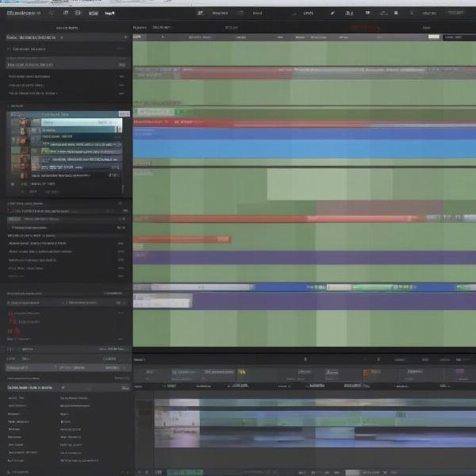Screen dimensions: 476x476
Task: Select the white highlighted row in the left list
Action: 82,122
